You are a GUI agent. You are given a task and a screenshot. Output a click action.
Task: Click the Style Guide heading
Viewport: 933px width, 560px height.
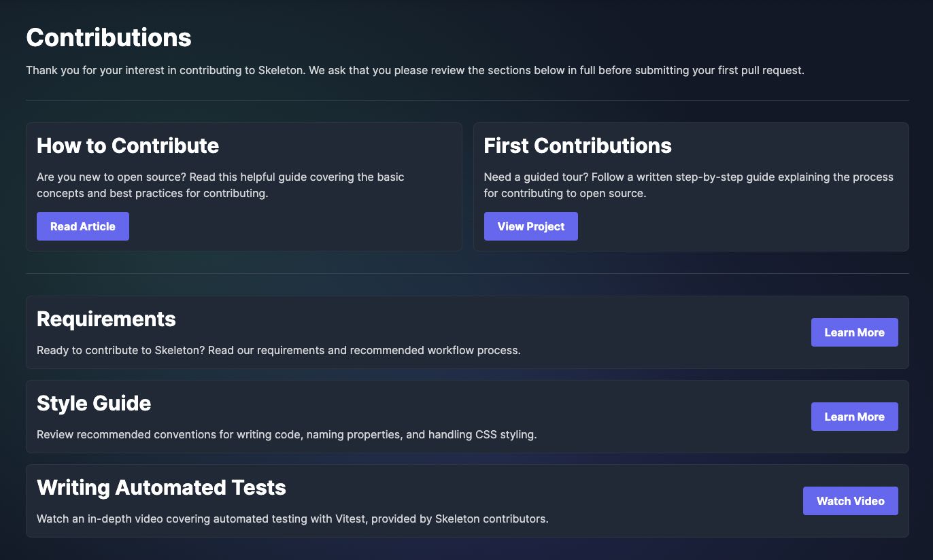coord(94,403)
